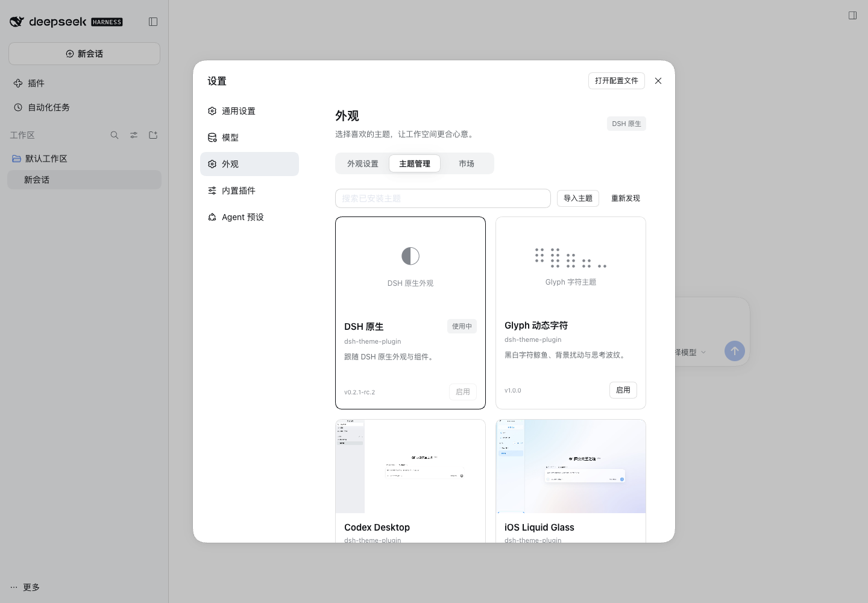Click 跟随 DSH 原生外观与组件 description
This screenshot has height=603, width=868.
coord(390,356)
